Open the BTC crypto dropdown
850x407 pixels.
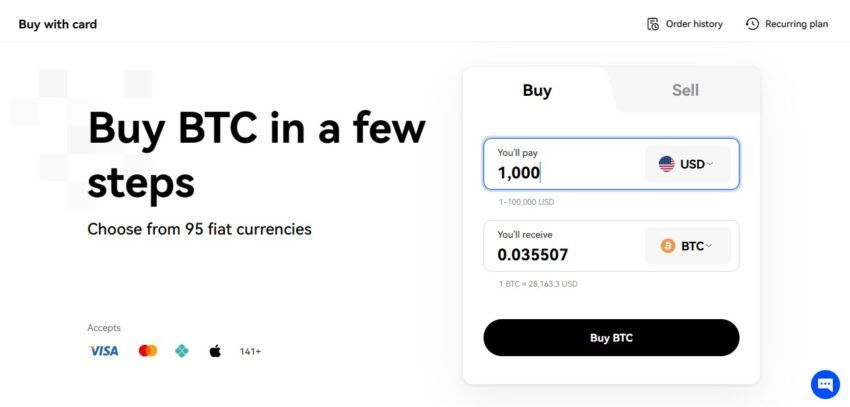tap(688, 246)
